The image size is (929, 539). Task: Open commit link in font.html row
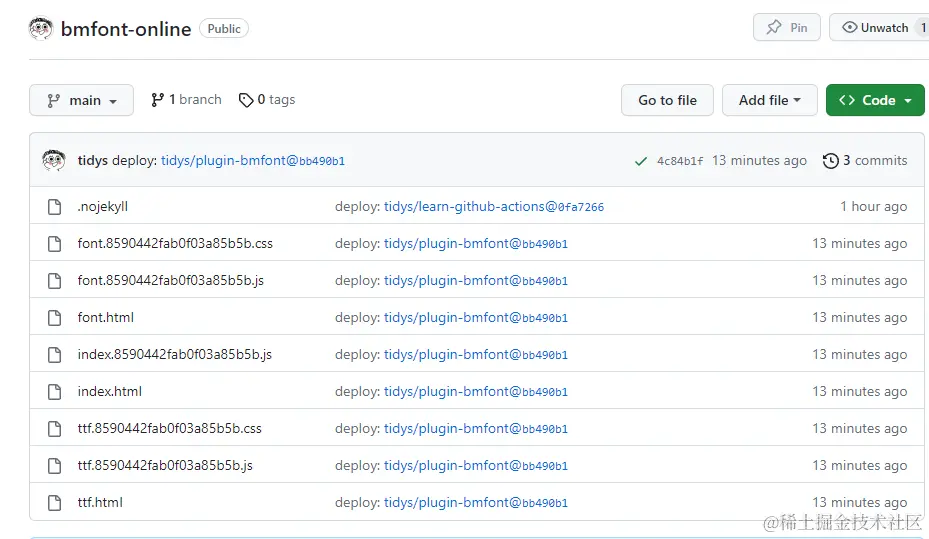(x=476, y=317)
